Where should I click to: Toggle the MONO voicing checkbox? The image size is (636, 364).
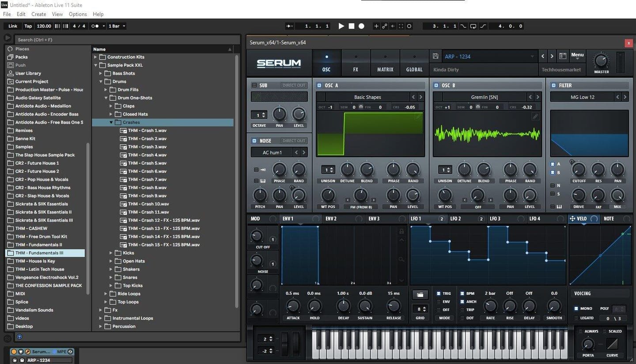576,309
